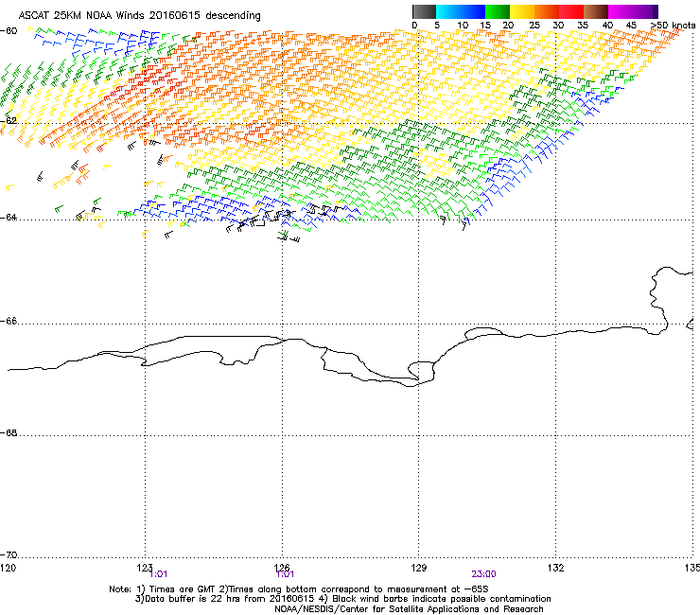Click the orange 25-30 knots legend segment

(x=547, y=11)
